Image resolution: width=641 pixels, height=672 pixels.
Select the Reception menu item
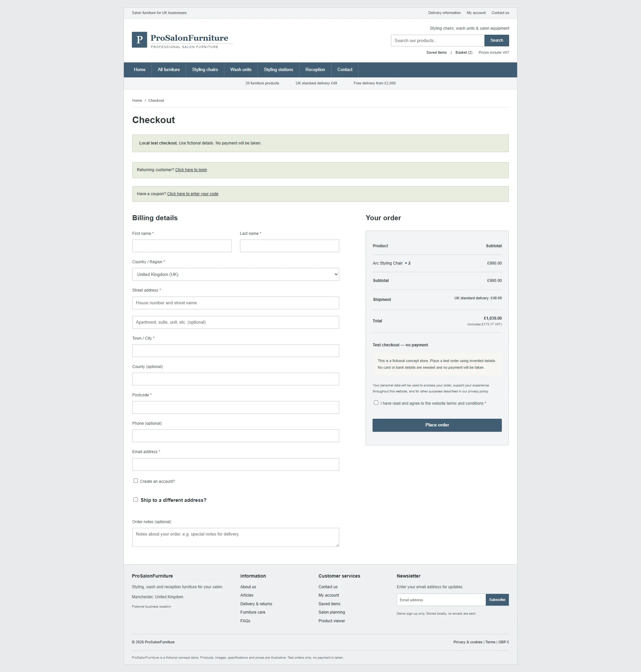tap(315, 70)
